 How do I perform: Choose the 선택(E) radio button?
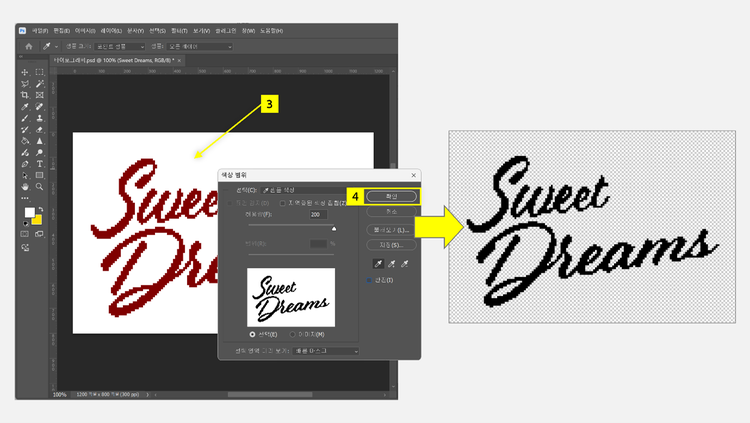pyautogui.click(x=252, y=334)
